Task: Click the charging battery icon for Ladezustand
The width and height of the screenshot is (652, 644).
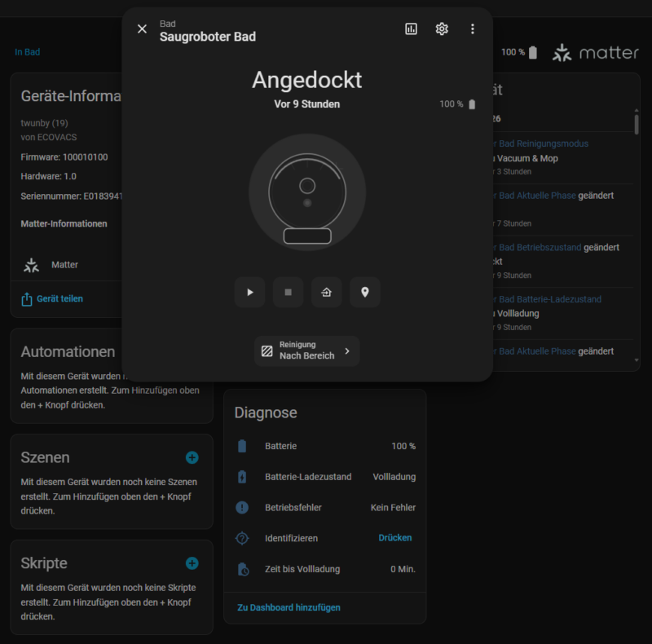Action: click(x=242, y=477)
